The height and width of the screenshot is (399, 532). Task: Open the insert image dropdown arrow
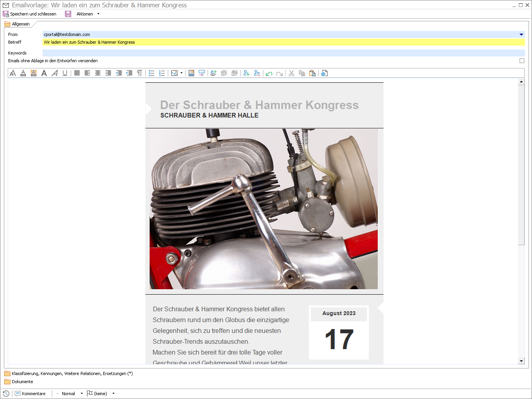point(181,73)
